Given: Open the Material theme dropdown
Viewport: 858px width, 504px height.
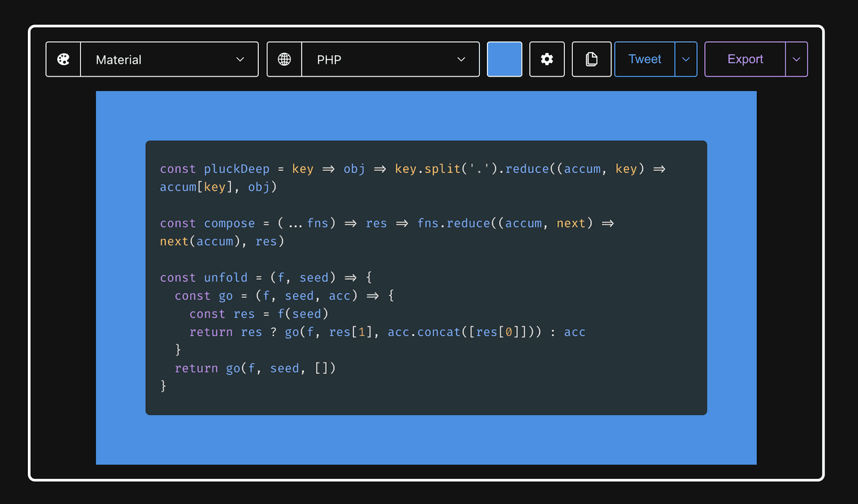Looking at the screenshot, I should (169, 59).
